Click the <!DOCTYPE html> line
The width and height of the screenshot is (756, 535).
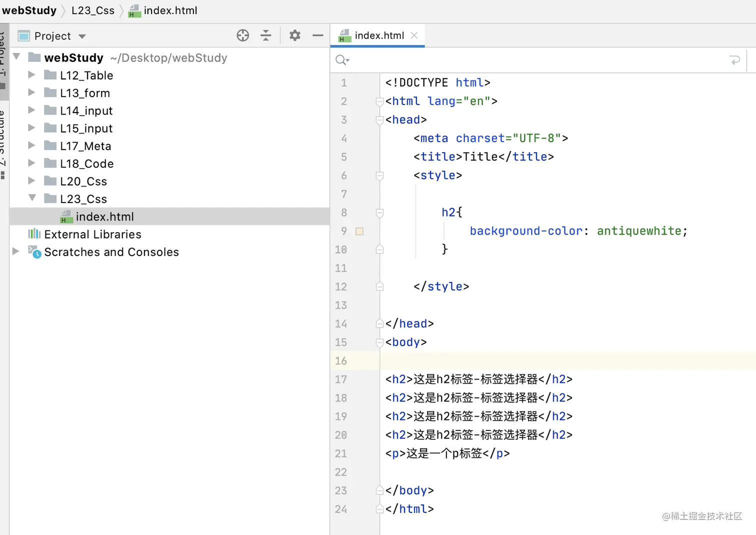[438, 82]
